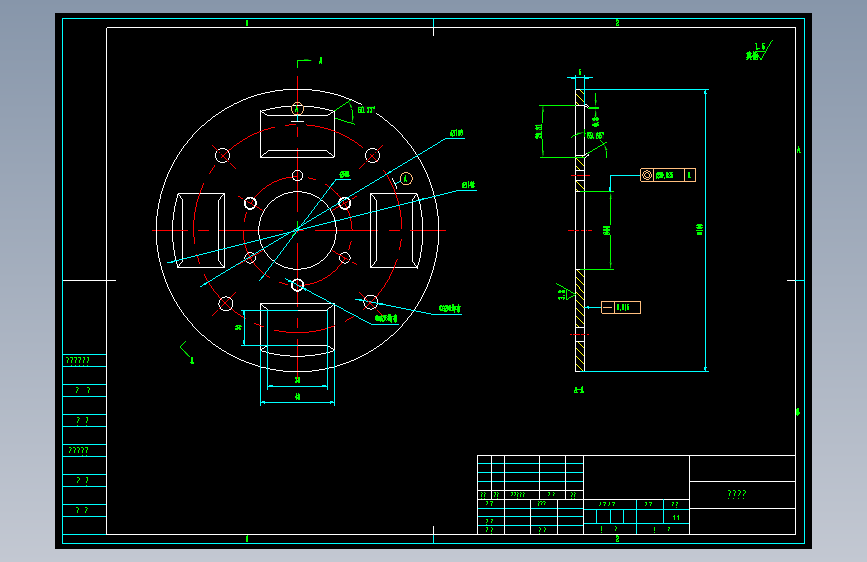Select the 40 width dimension below the flange
Viewport: 867px width, 562px height.
coord(297,397)
